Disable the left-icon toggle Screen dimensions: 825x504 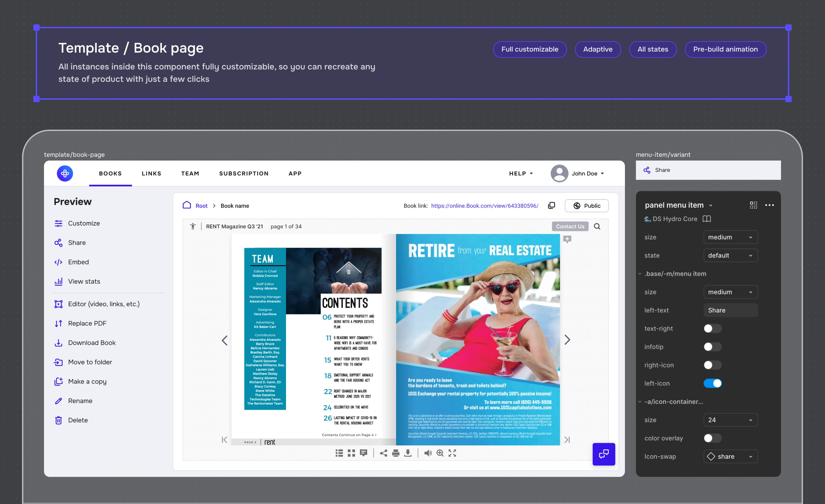712,383
